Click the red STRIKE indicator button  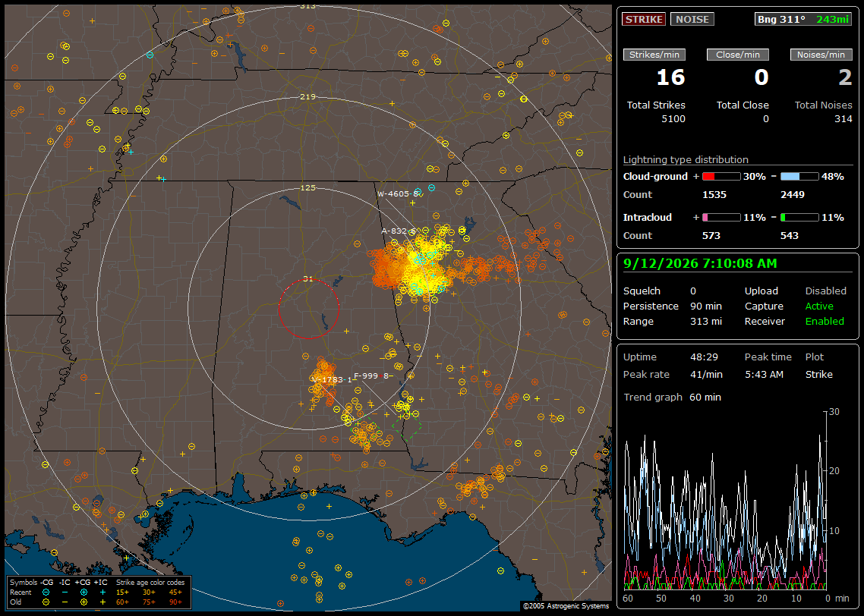tap(644, 19)
